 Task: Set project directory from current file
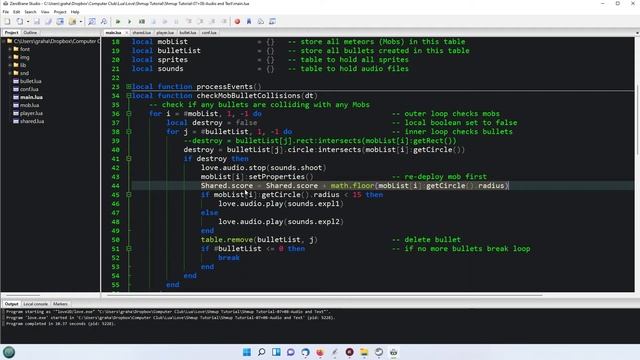(60, 21)
